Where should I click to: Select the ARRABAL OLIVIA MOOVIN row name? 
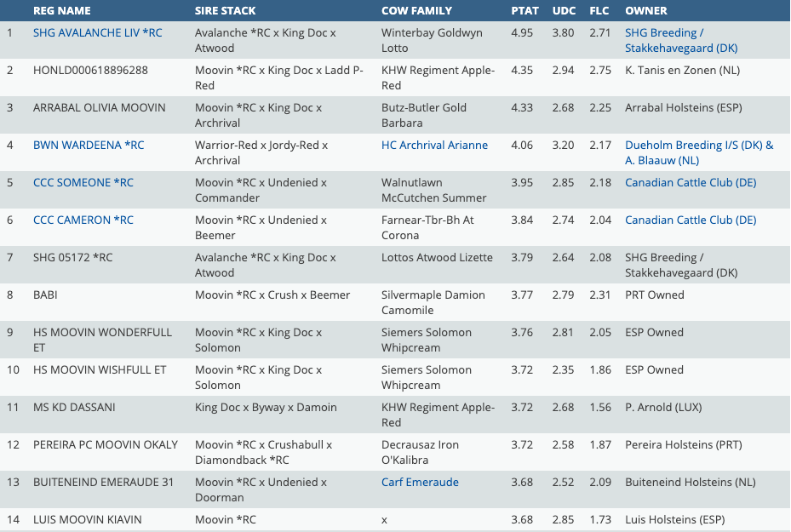click(x=99, y=108)
